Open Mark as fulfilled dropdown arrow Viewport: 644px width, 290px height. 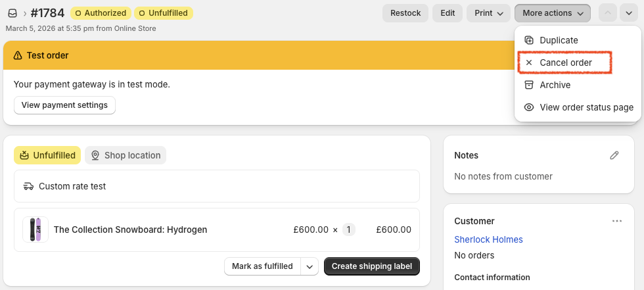coord(310,266)
